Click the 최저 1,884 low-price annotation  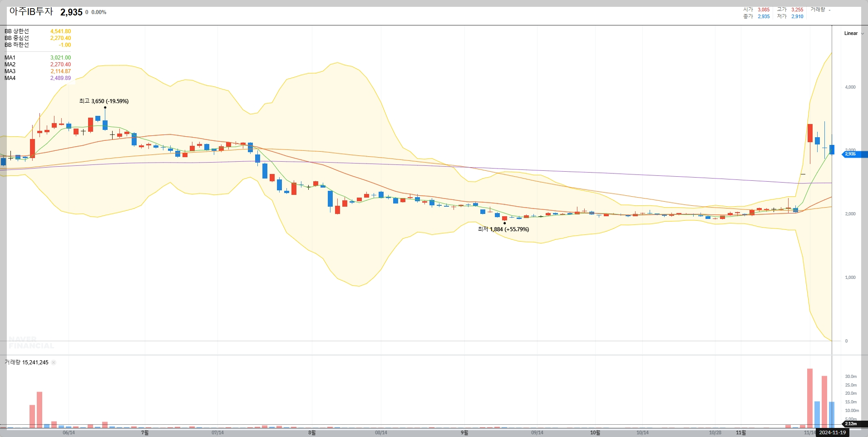tap(503, 229)
